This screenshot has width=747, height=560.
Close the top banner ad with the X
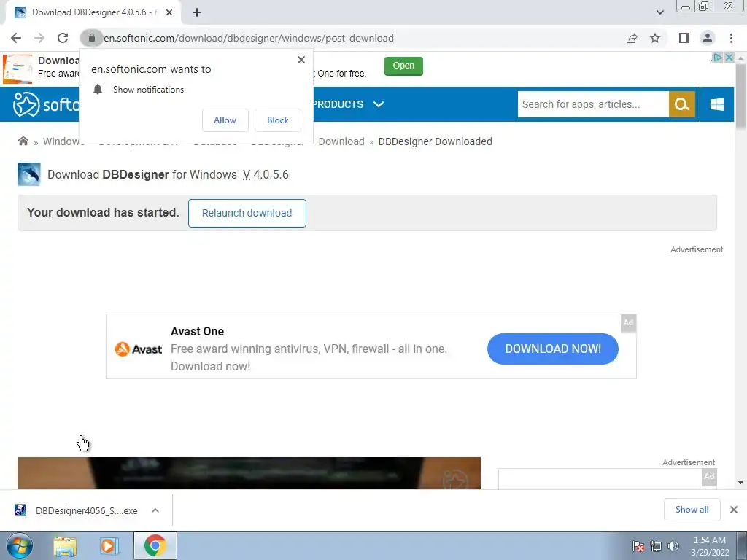point(729,58)
